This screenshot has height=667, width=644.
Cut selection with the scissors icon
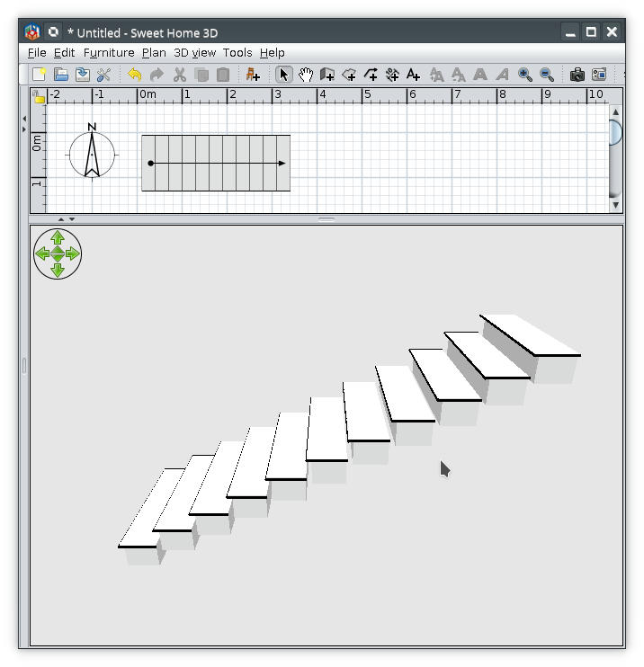[x=180, y=75]
